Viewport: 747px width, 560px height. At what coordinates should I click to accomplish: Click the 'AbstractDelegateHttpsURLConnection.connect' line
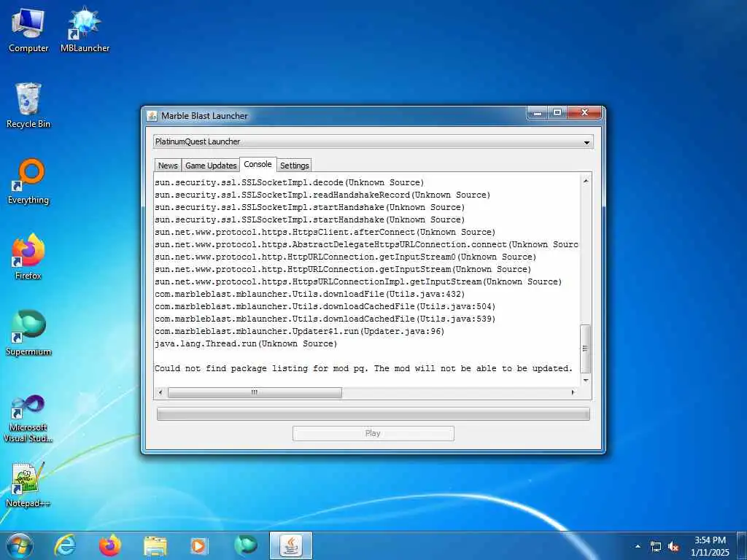[367, 244]
